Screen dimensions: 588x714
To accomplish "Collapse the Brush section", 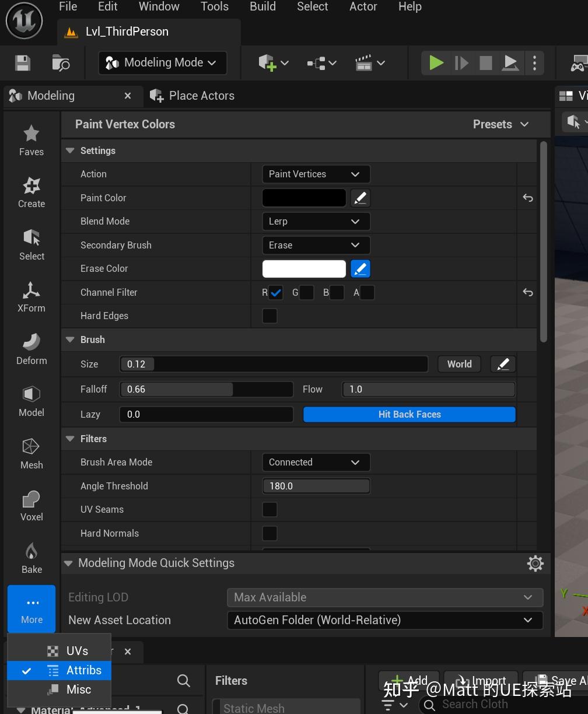I will click(71, 339).
